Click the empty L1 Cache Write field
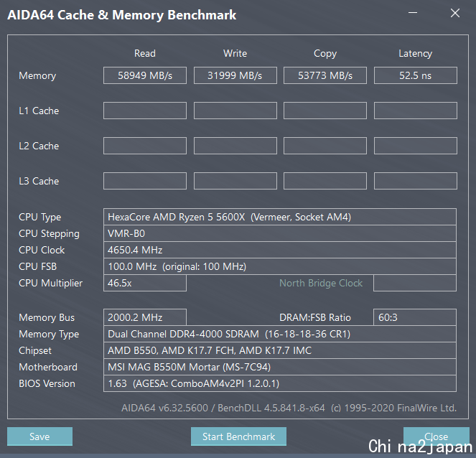This screenshot has height=458, width=476. [x=235, y=111]
